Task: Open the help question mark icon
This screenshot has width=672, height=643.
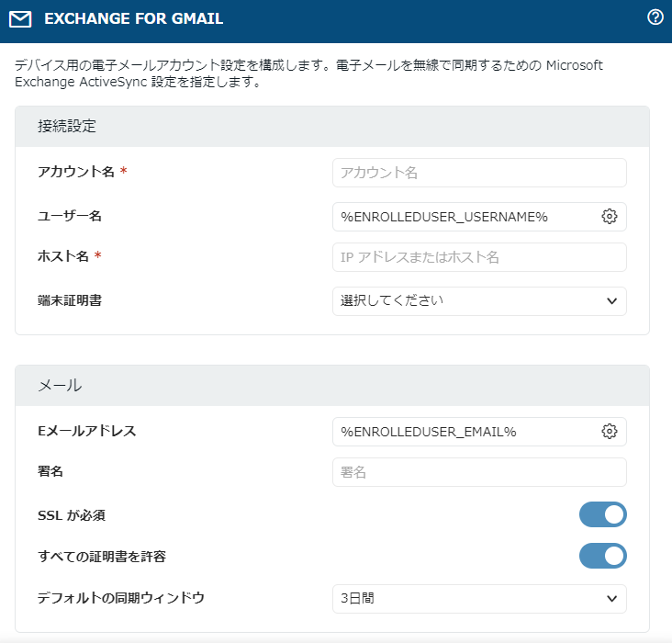Action: click(x=655, y=17)
